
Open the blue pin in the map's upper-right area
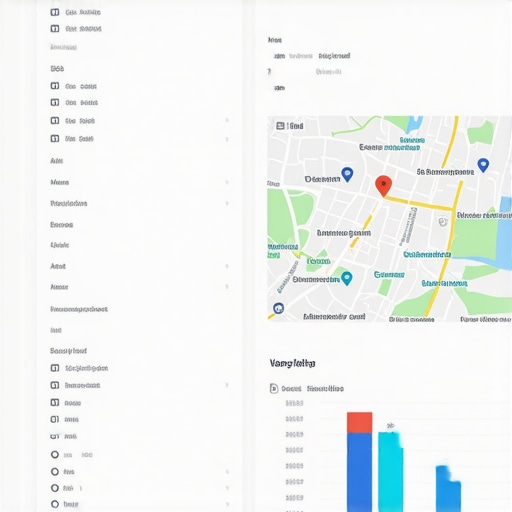pyautogui.click(x=483, y=165)
